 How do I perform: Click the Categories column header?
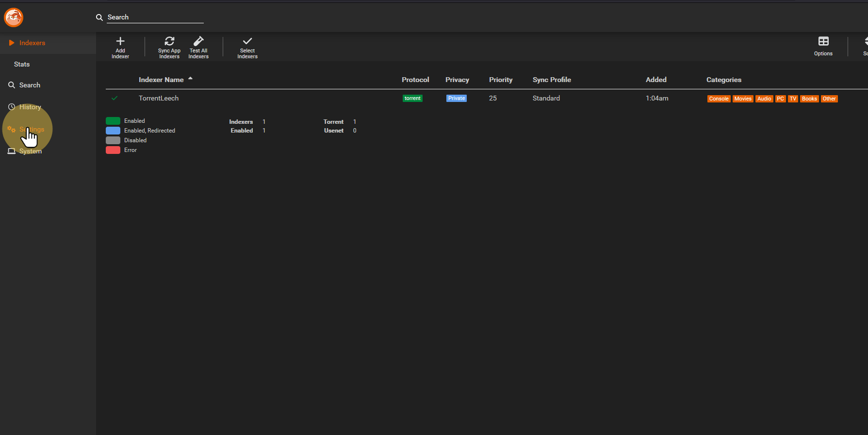(724, 80)
